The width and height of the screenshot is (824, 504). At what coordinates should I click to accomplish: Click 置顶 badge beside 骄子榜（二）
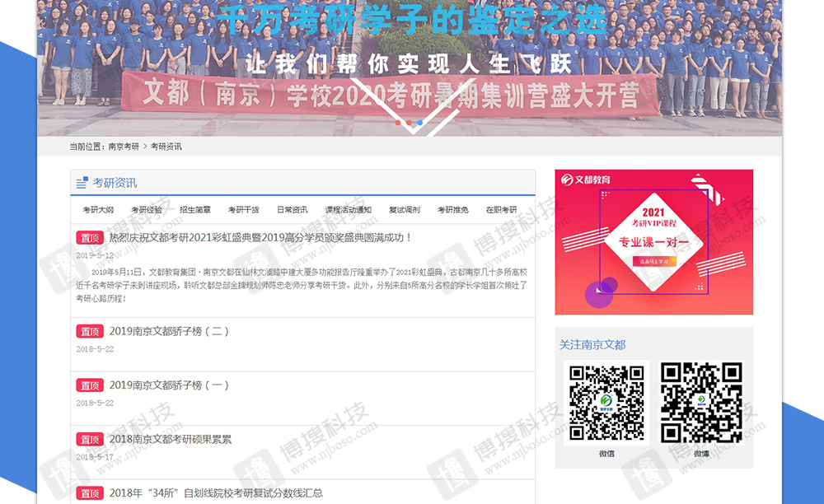point(90,331)
